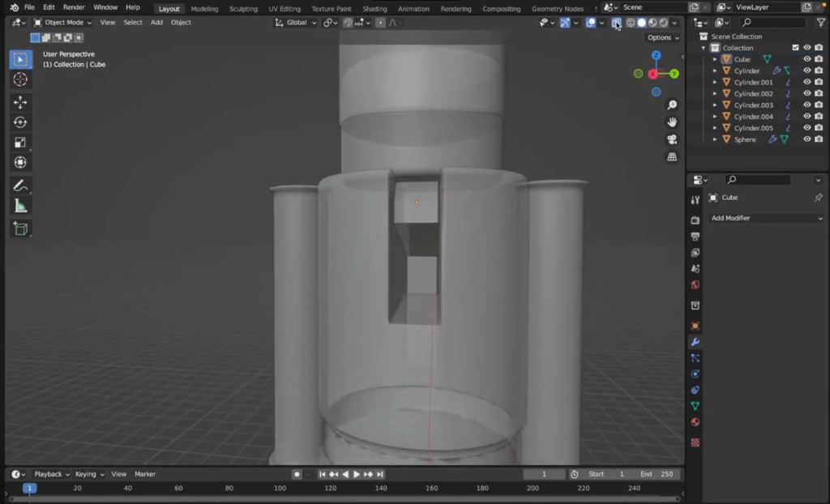Enable snapping with the magnet icon
This screenshot has height=504, width=830.
347,23
